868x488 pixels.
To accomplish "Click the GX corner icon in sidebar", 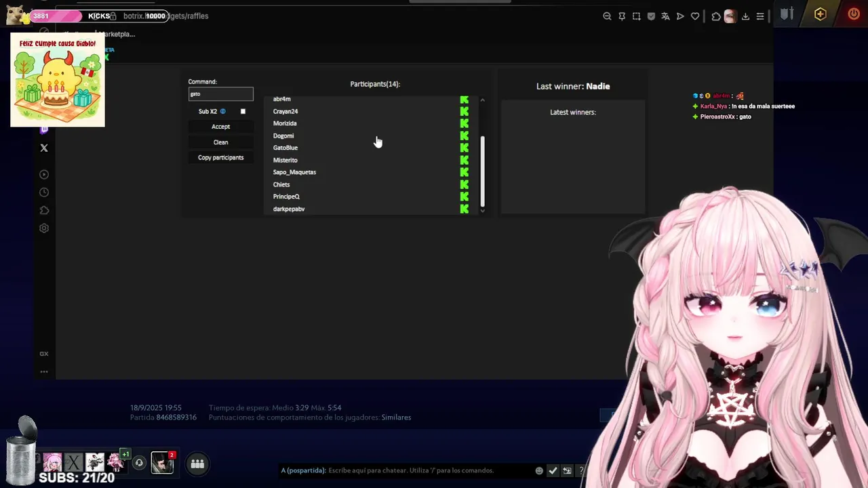I will pos(44,354).
